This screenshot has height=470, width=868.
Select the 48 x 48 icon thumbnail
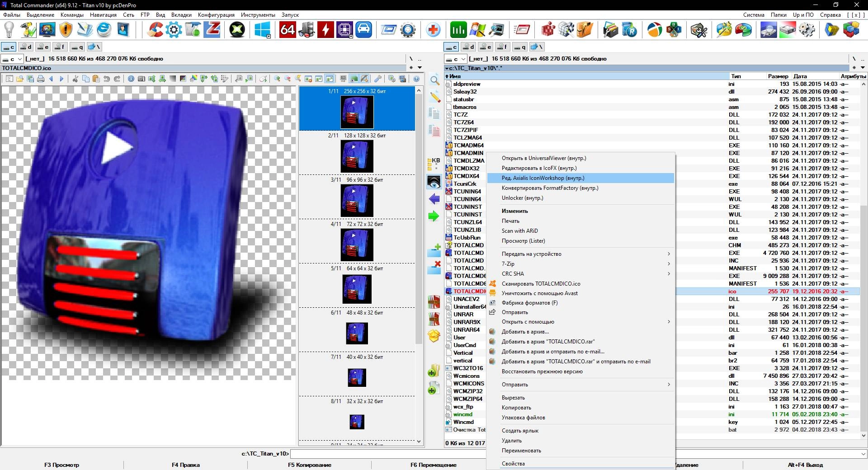[357, 334]
